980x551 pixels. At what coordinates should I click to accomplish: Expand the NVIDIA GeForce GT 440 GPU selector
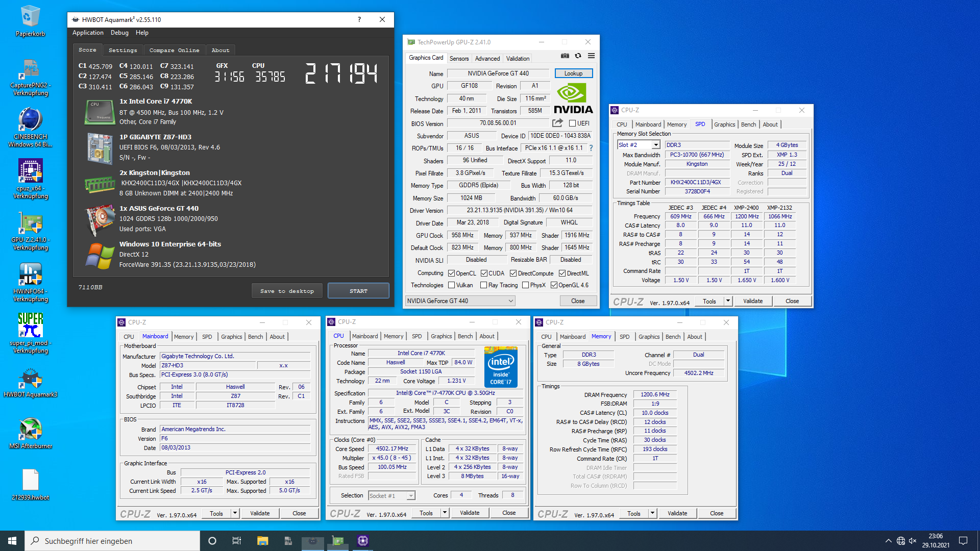click(x=460, y=301)
